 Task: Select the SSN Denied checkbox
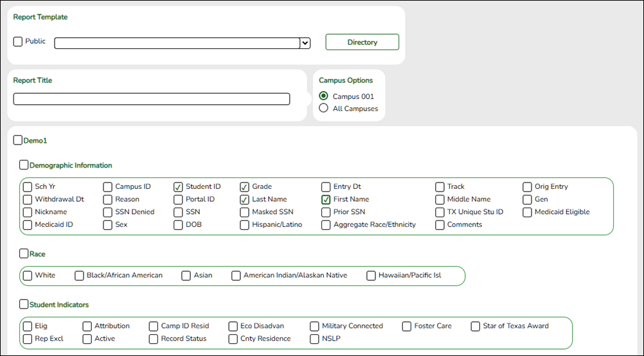[x=107, y=212]
